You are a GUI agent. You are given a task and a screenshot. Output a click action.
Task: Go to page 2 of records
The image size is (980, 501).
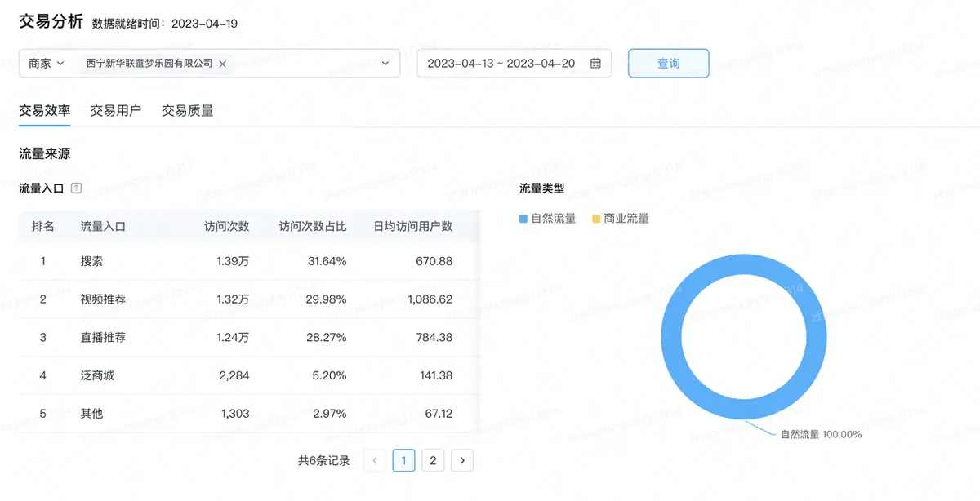click(x=433, y=461)
